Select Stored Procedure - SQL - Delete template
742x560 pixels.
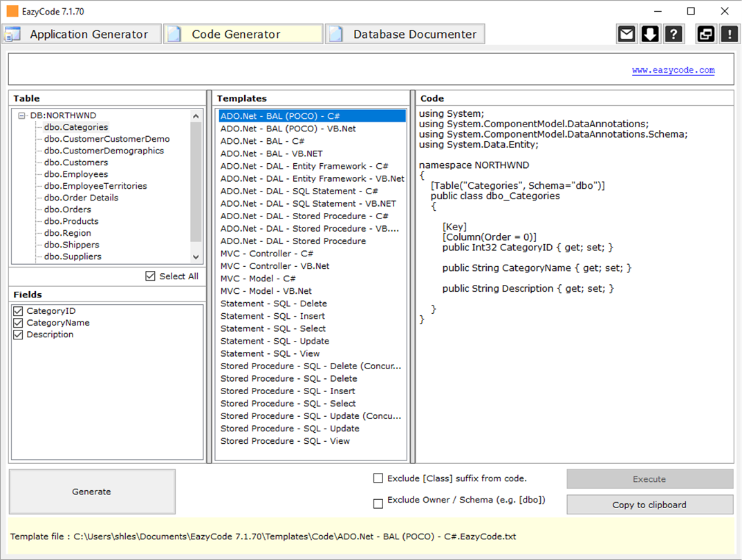pos(313,378)
